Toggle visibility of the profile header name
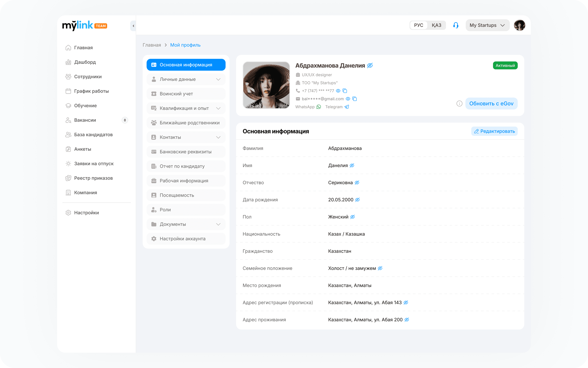The image size is (588, 368). [x=370, y=65]
